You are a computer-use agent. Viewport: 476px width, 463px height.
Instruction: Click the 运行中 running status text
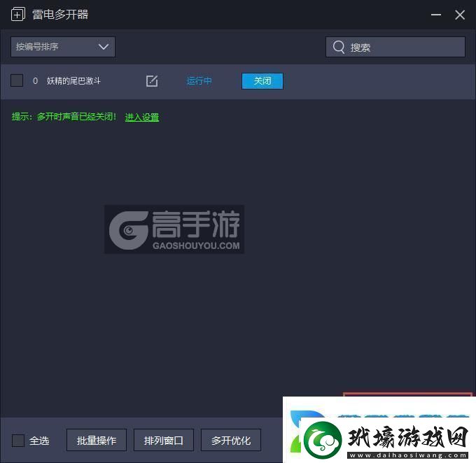click(199, 81)
